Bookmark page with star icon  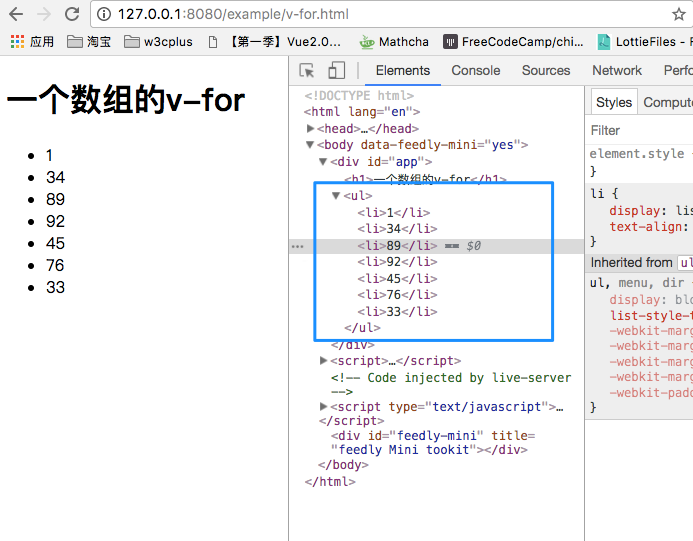click(x=679, y=14)
